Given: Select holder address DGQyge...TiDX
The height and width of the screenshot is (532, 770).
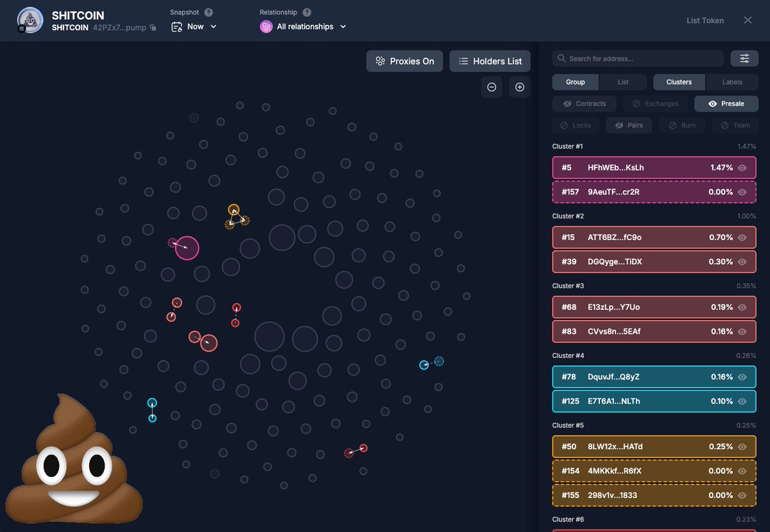Looking at the screenshot, I should tap(615, 262).
